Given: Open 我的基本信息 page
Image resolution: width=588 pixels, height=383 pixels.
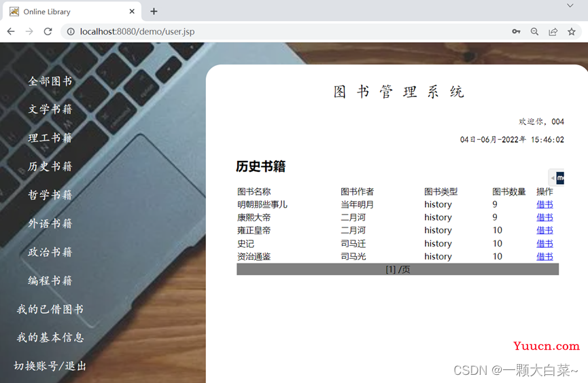Looking at the screenshot, I should (x=50, y=338).
